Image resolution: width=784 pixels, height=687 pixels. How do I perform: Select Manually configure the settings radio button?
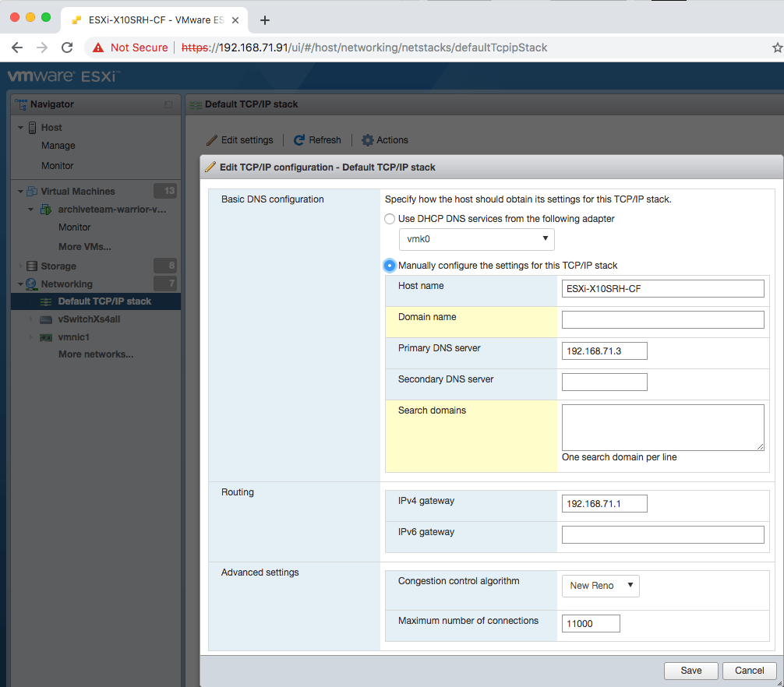tap(390, 266)
